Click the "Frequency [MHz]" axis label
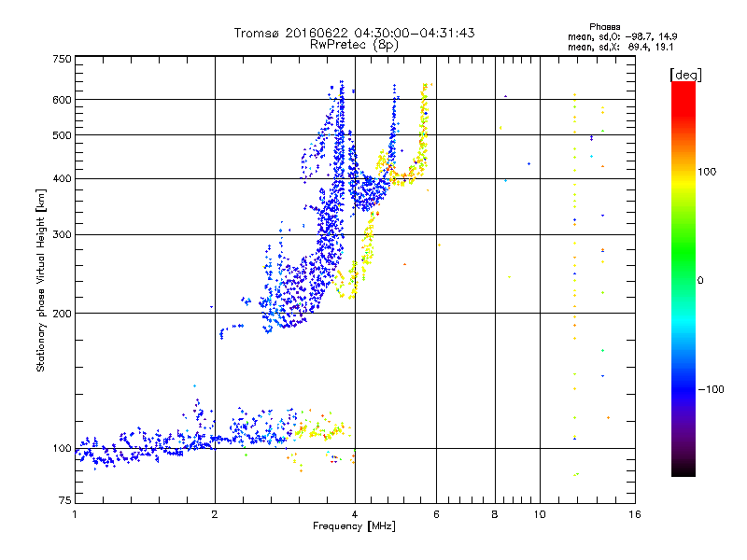747x560 pixels. [354, 526]
